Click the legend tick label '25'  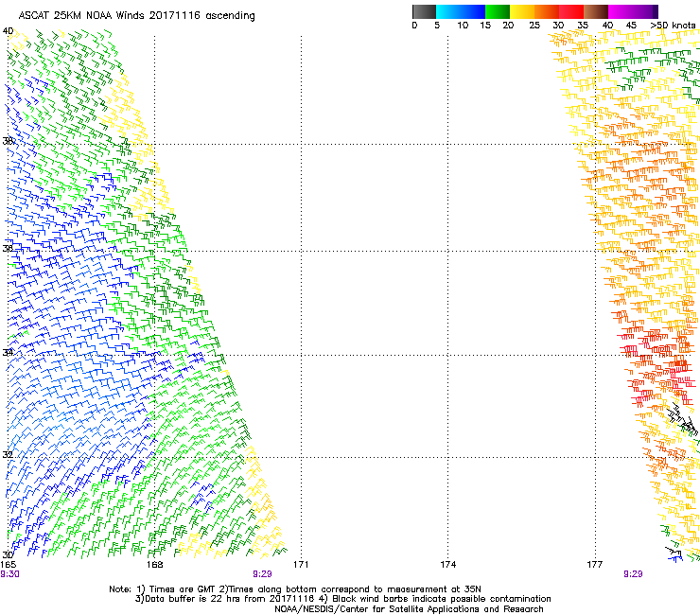[534, 26]
